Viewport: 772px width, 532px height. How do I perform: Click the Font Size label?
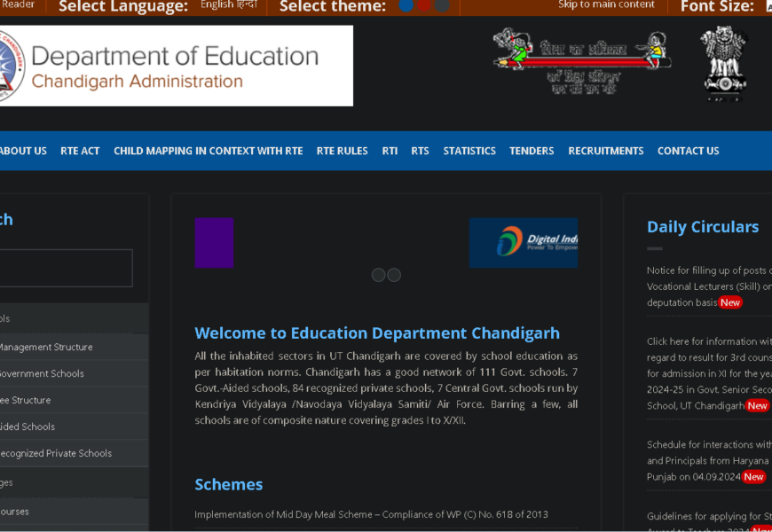pos(717,6)
